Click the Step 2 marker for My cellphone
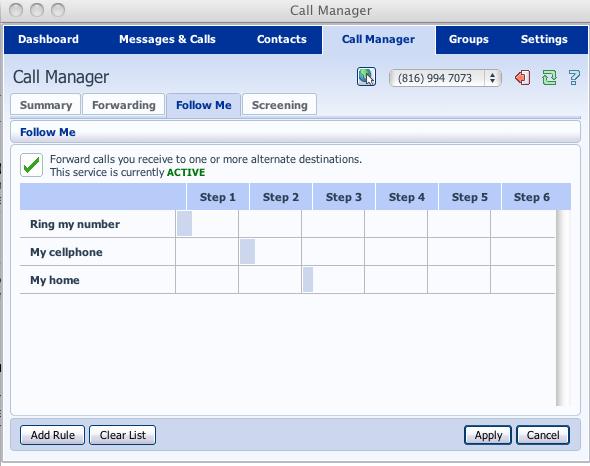This screenshot has width=590, height=466. [x=248, y=251]
